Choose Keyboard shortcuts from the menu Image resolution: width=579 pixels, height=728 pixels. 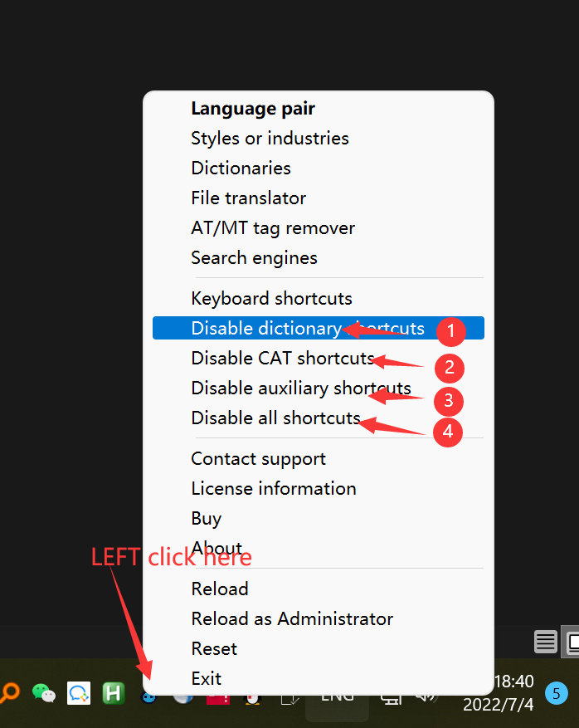271,298
